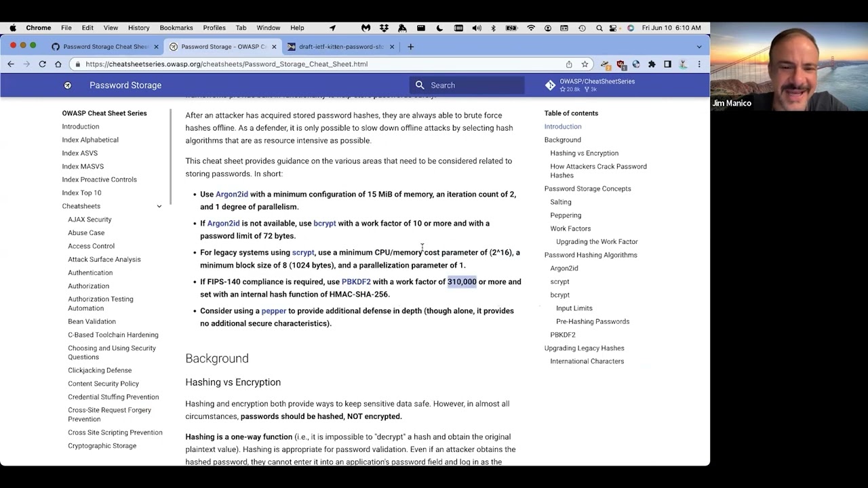The height and width of the screenshot is (488, 868).
Task: Open the Chrome three-dot menu
Action: coord(699,64)
